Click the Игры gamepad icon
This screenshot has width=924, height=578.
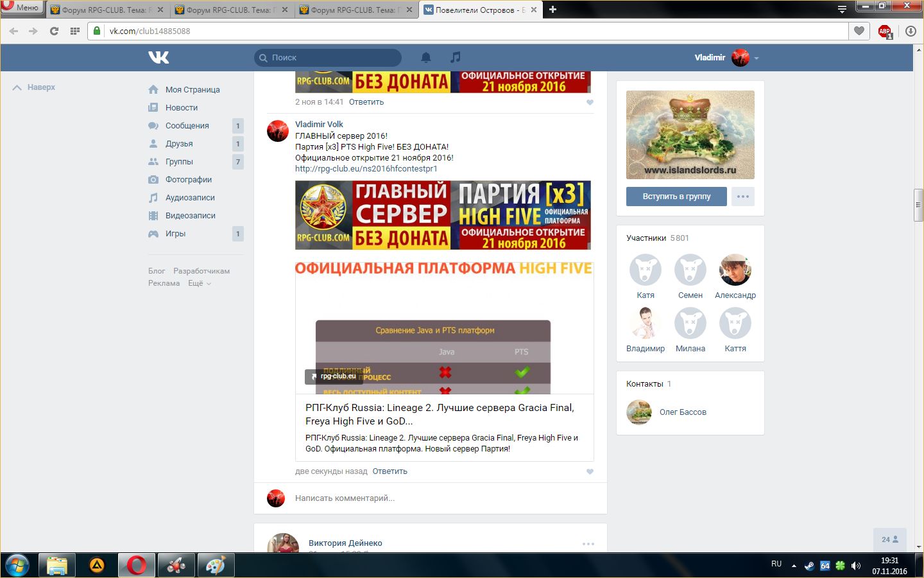tap(153, 234)
